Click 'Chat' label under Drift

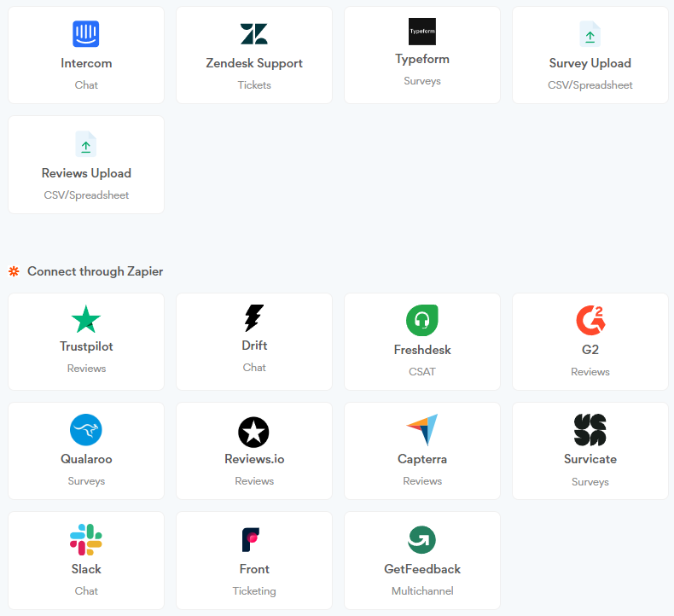pos(254,368)
